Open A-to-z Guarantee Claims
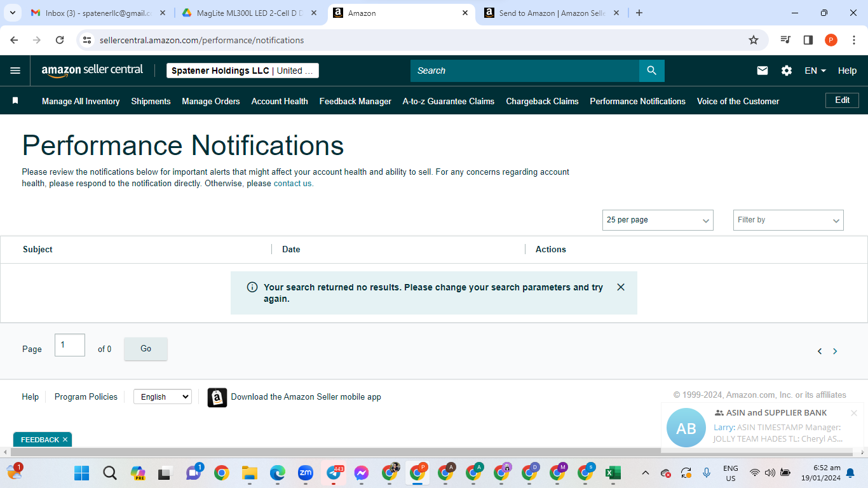868x488 pixels. click(449, 101)
